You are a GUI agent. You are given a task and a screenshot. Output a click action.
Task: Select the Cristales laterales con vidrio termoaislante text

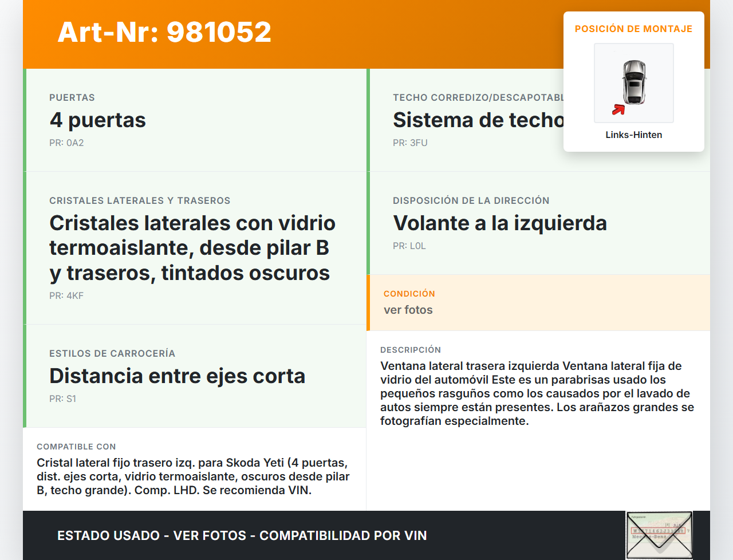pyautogui.click(x=192, y=248)
